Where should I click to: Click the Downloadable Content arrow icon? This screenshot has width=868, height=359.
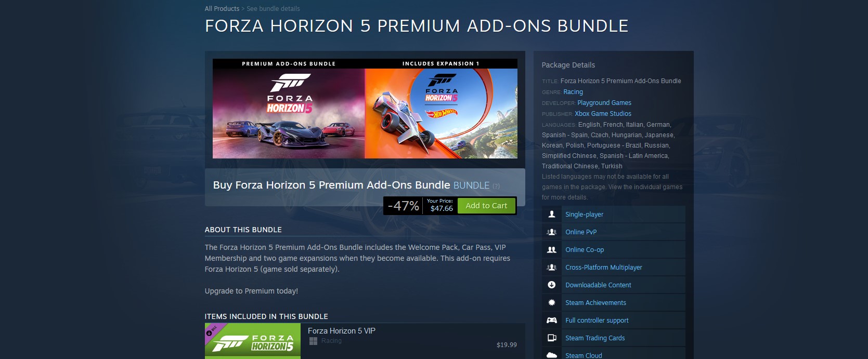tap(552, 285)
